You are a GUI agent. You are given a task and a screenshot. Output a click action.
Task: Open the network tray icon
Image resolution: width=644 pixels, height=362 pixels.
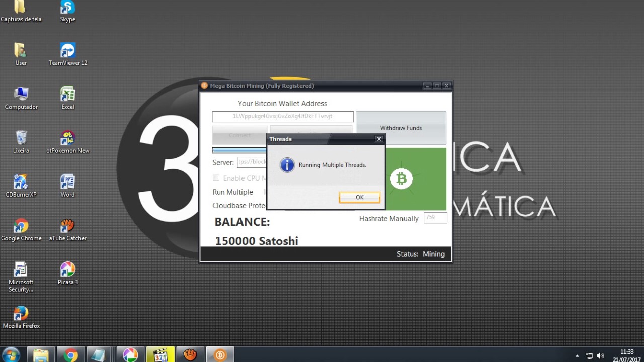[589, 355]
